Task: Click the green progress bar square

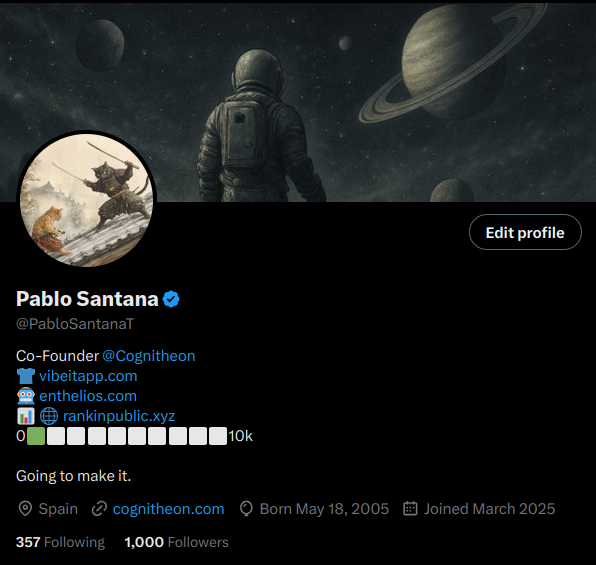Action: 36,436
